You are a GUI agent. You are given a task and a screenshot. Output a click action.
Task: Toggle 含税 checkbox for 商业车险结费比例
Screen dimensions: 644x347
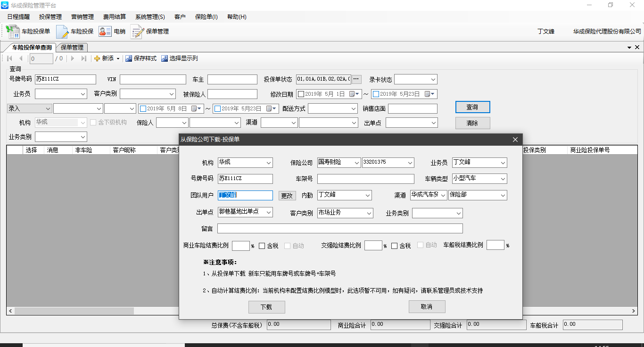(x=262, y=246)
